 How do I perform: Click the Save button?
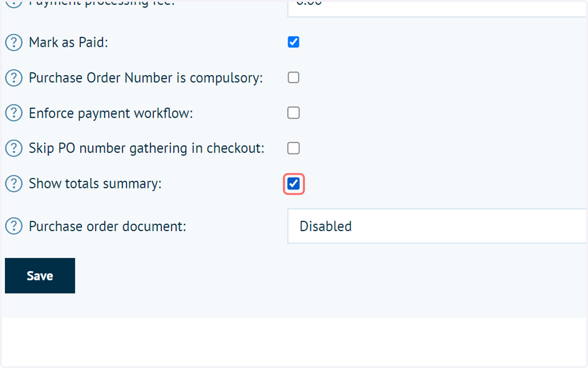tap(40, 276)
